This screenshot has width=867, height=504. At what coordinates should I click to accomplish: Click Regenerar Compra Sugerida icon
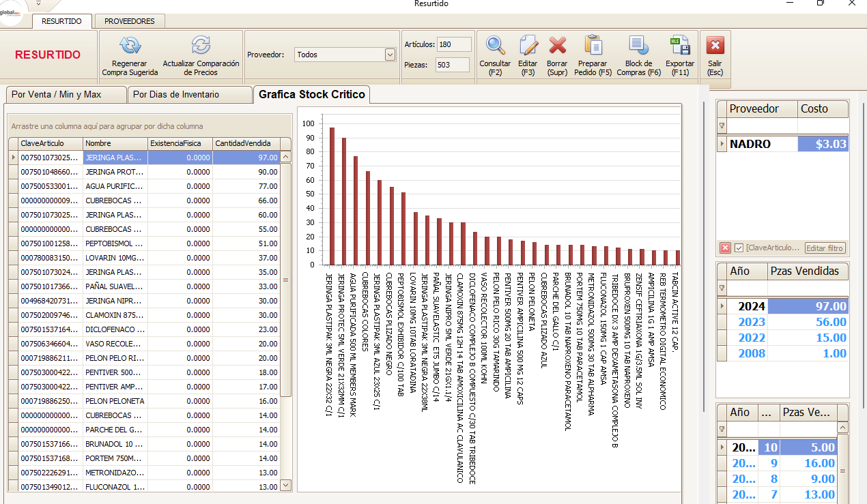130,46
